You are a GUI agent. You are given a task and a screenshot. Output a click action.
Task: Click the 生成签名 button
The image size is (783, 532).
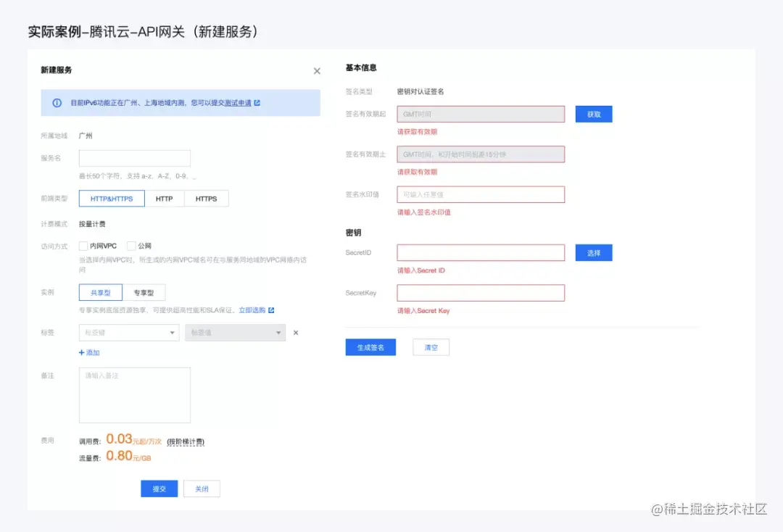point(370,347)
